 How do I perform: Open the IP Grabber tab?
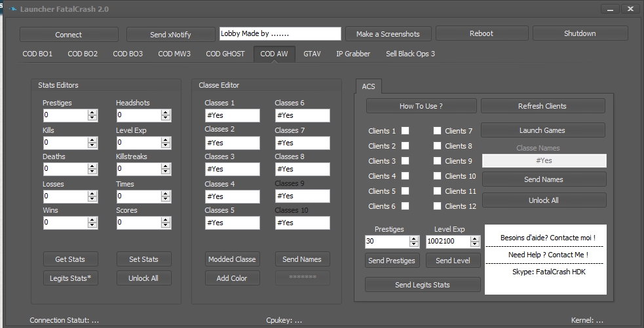[x=353, y=54]
